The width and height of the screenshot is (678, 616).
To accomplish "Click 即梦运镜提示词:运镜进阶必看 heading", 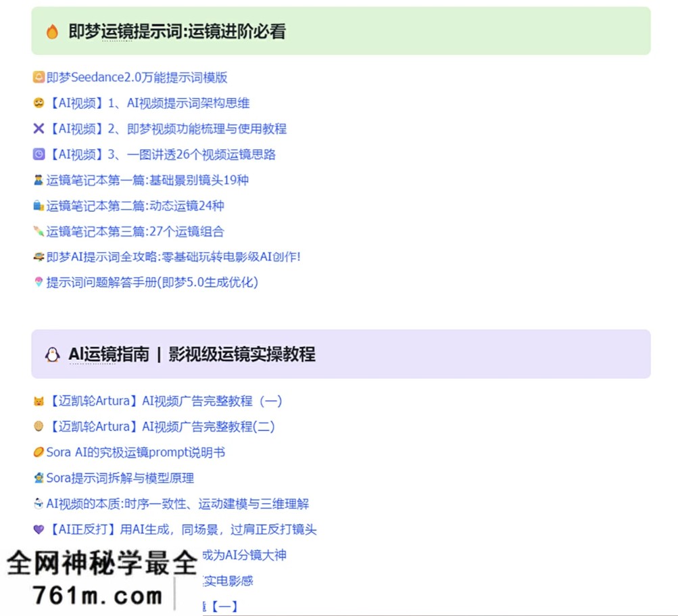I will [x=177, y=32].
